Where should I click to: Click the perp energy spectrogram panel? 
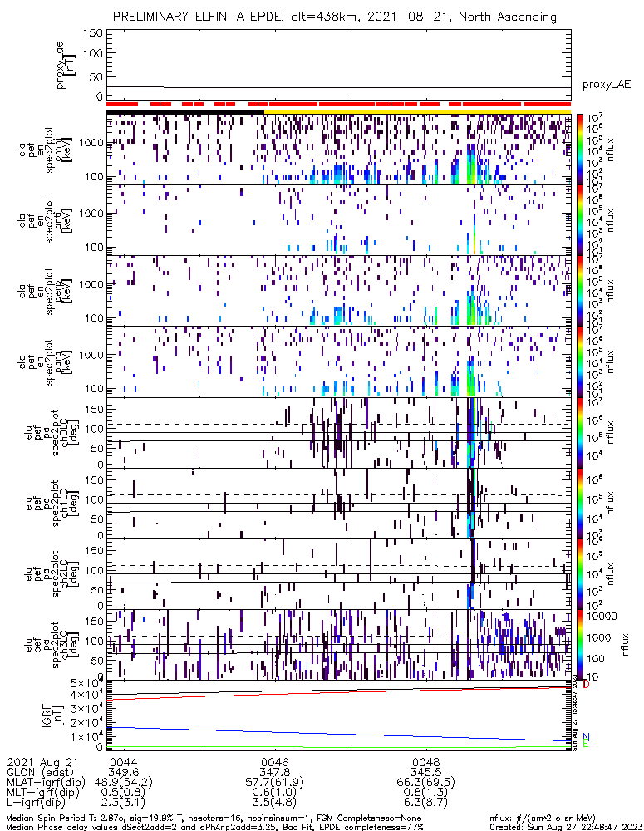pos(339,291)
